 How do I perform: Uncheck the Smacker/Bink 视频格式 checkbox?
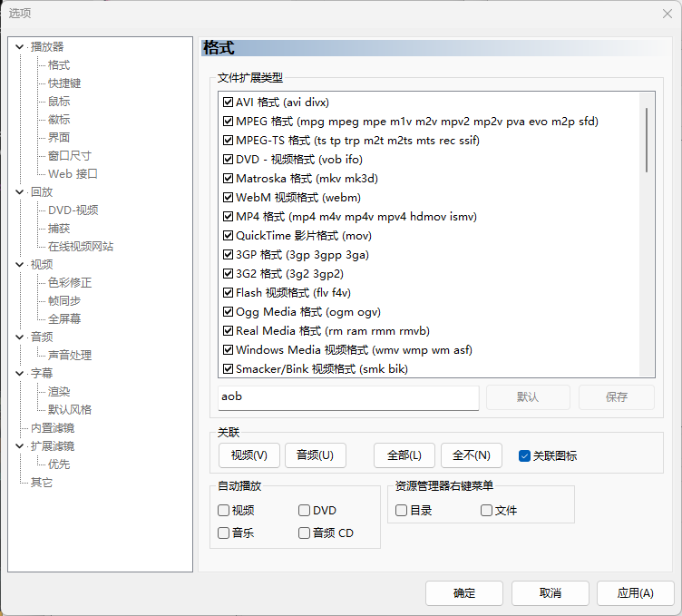[x=228, y=369]
